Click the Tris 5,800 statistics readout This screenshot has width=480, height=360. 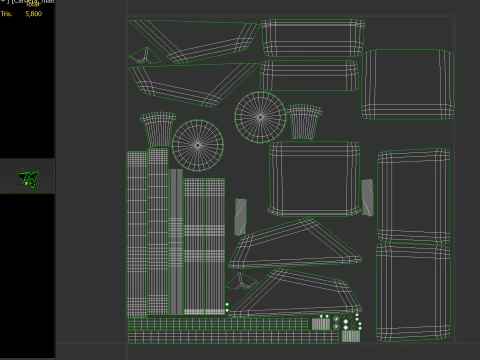point(21,14)
